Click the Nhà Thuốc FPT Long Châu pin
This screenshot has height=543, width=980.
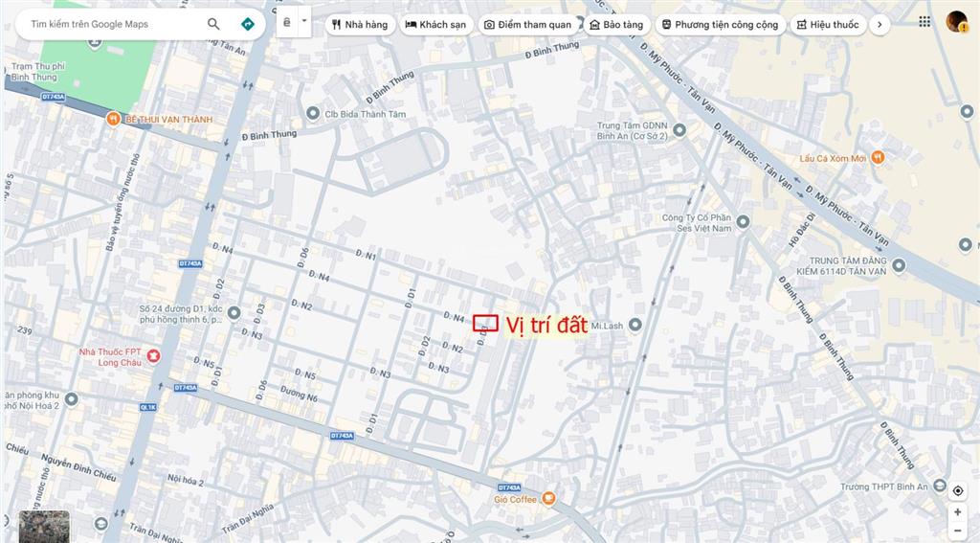click(x=152, y=357)
